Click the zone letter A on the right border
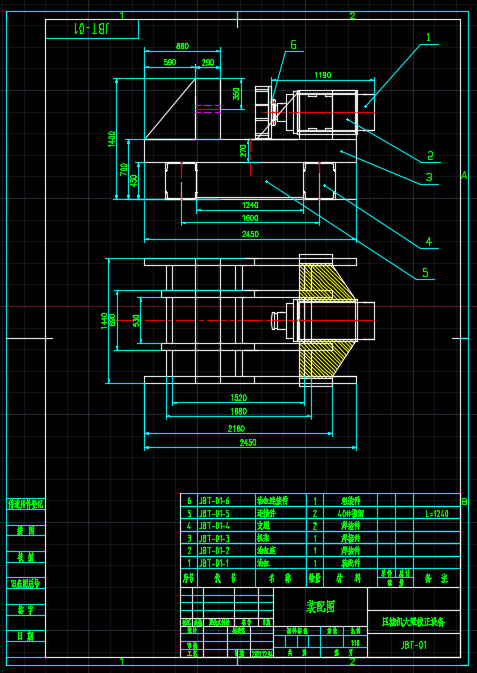This screenshot has width=477, height=673. 464,175
